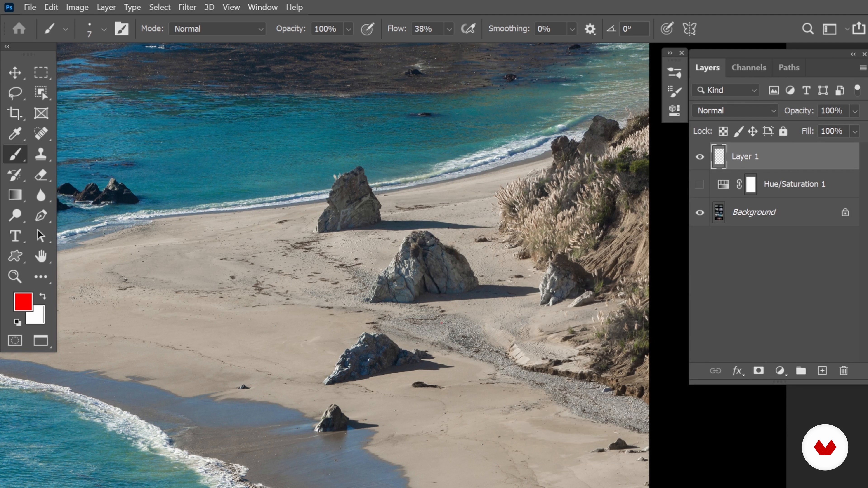Hide the Background layer visibility
Viewport: 868px width, 488px height.
(x=700, y=213)
